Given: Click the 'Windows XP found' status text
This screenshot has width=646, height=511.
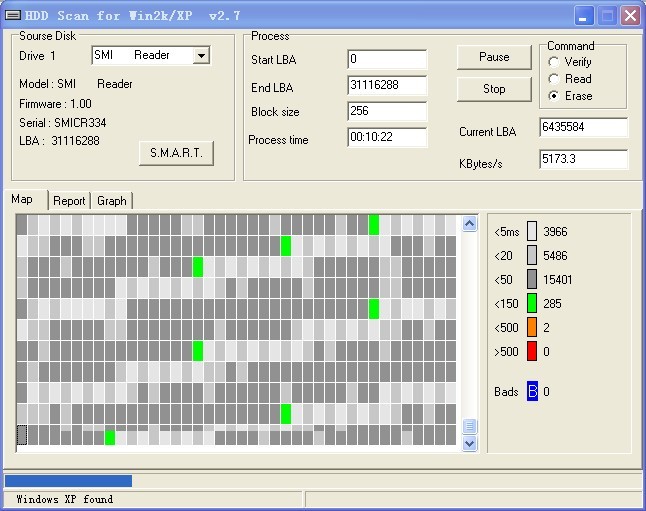Looking at the screenshot, I should click(x=65, y=499).
